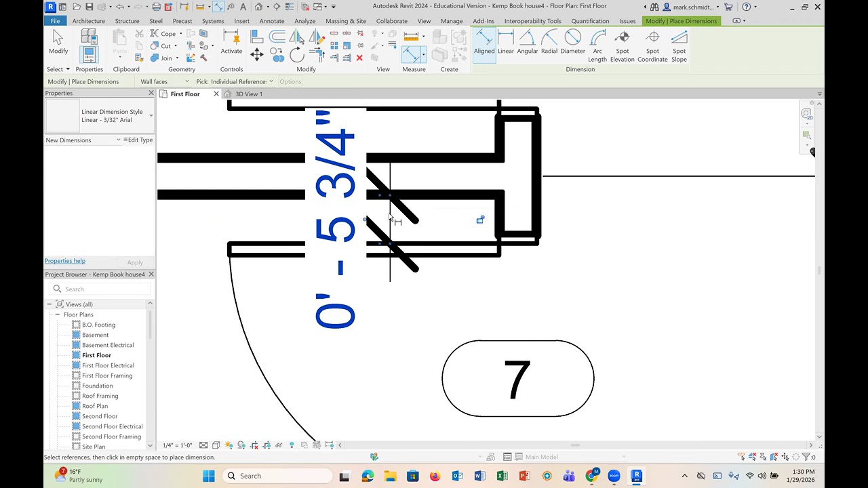This screenshot has width=868, height=488.
Task: Pick the Angular dimension tool
Action: point(527,42)
